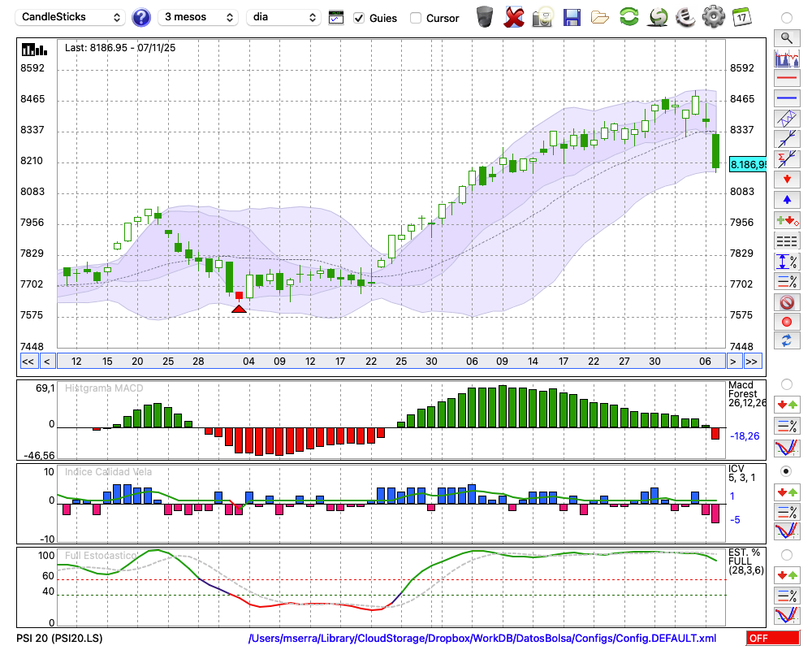Open the calendar icon showing 17
The image size is (812, 650).
click(741, 17)
